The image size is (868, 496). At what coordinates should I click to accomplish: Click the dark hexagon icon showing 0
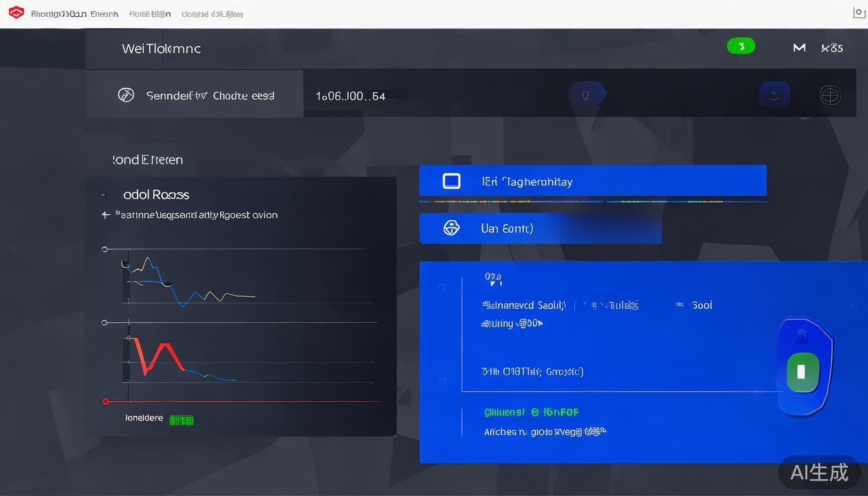(586, 96)
